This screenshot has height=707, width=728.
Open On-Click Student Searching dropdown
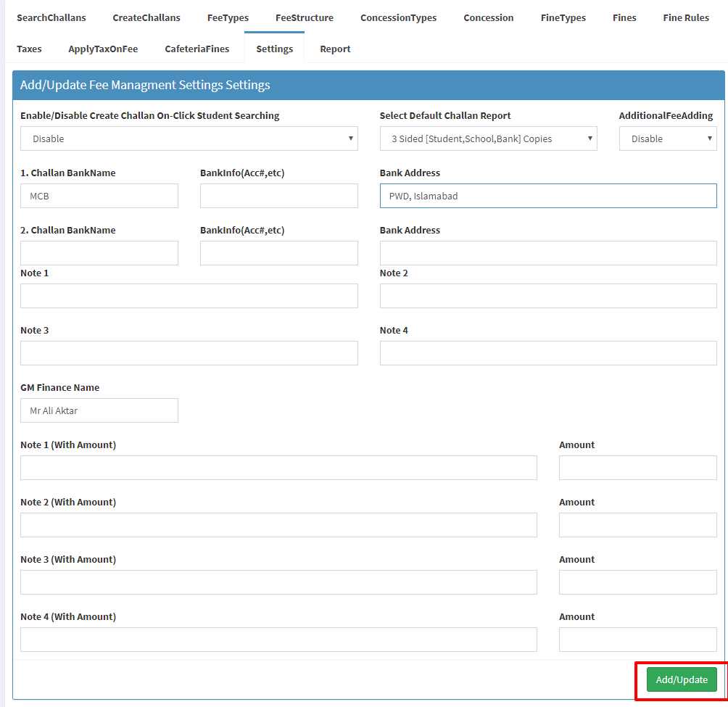tap(189, 138)
